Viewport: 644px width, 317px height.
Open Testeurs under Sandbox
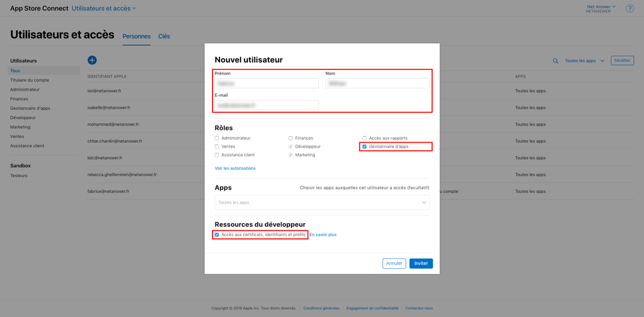click(x=19, y=175)
